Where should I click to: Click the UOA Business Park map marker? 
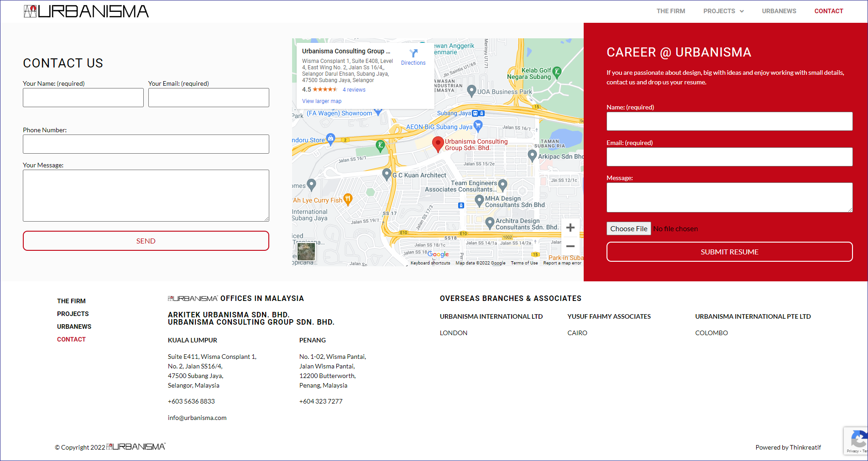point(472,91)
